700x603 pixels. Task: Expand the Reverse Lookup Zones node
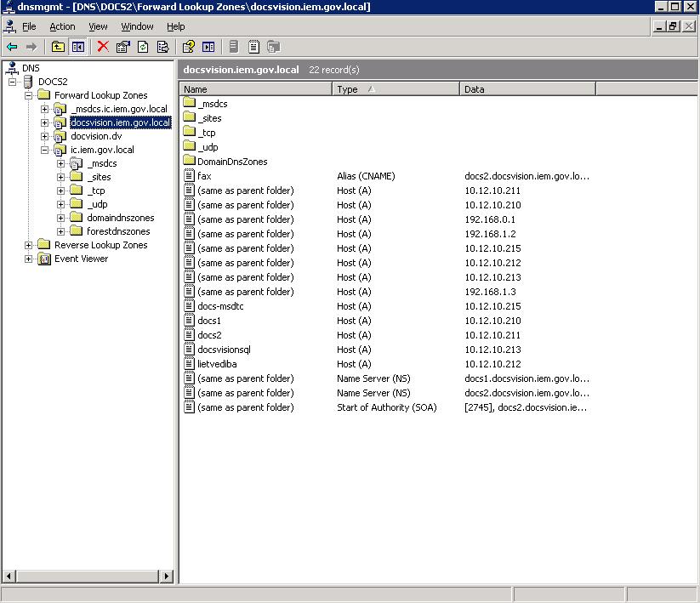(29, 245)
